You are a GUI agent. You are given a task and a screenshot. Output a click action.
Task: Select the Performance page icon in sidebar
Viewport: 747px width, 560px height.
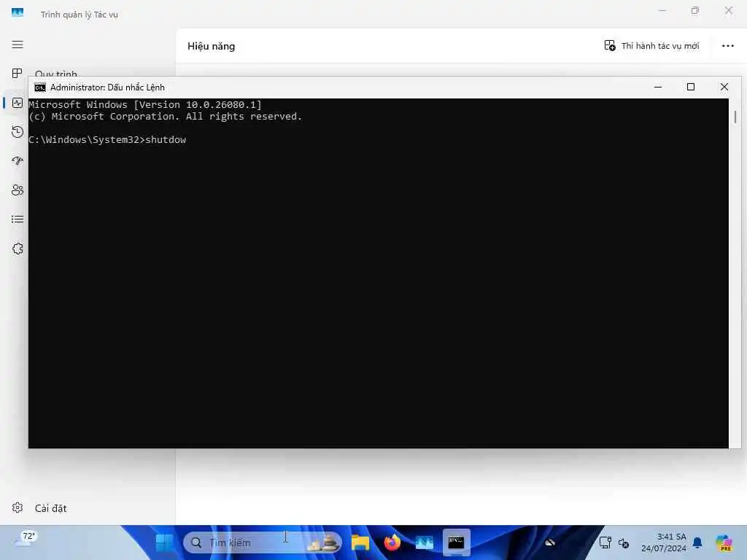pos(18,102)
